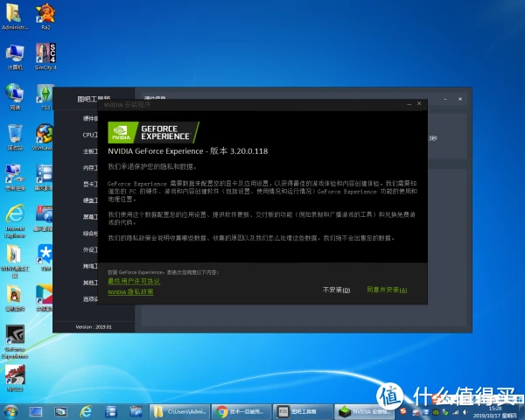Launch the NFS13 desktop shortcut
This screenshot has height=420, width=525.
click(15, 378)
